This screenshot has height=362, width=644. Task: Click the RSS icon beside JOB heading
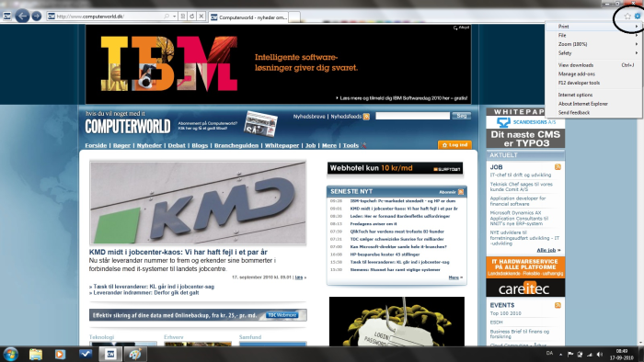click(x=558, y=167)
